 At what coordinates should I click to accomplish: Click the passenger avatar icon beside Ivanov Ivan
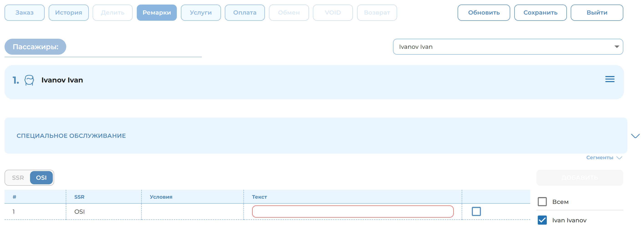point(29,80)
